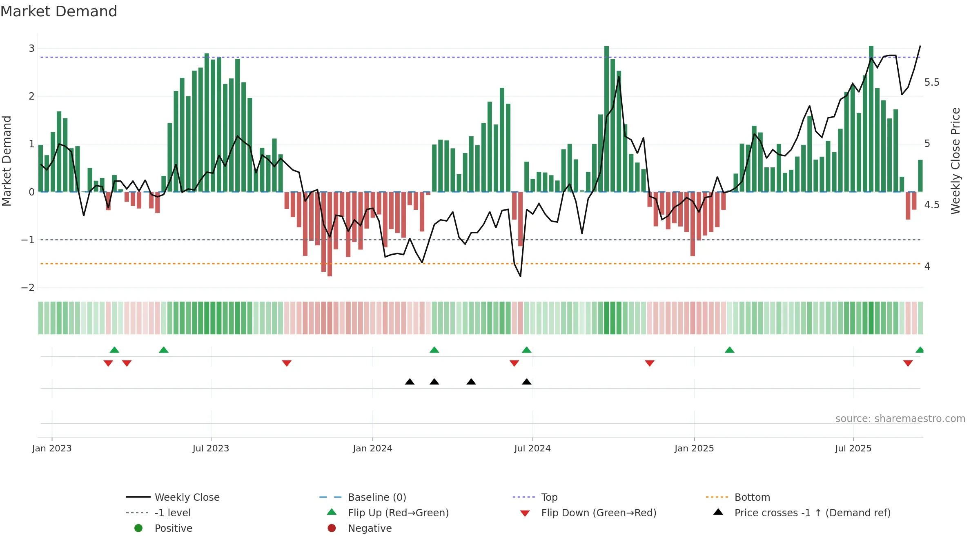
Task: Select the black price-cross marker in April 2024
Action: tap(471, 382)
